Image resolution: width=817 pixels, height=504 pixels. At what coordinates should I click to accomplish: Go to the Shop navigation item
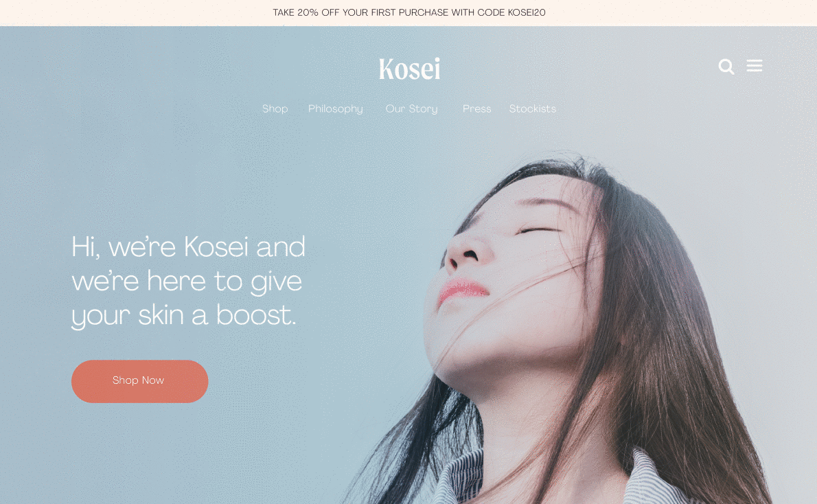(x=275, y=109)
